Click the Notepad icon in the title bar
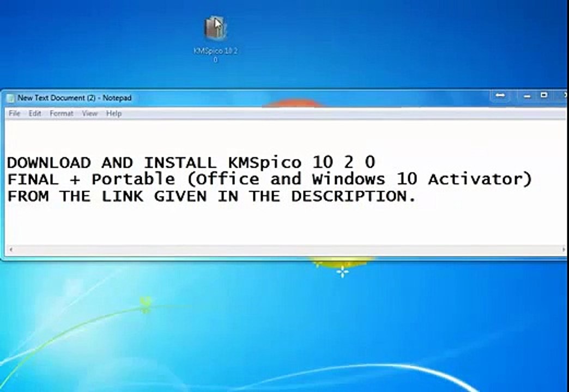569x392 pixels. point(11,98)
